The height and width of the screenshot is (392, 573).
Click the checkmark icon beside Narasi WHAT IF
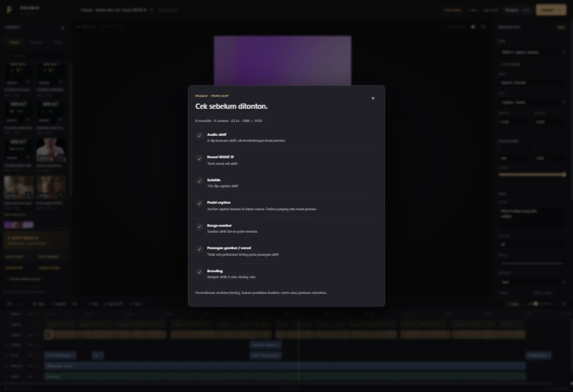[199, 158]
